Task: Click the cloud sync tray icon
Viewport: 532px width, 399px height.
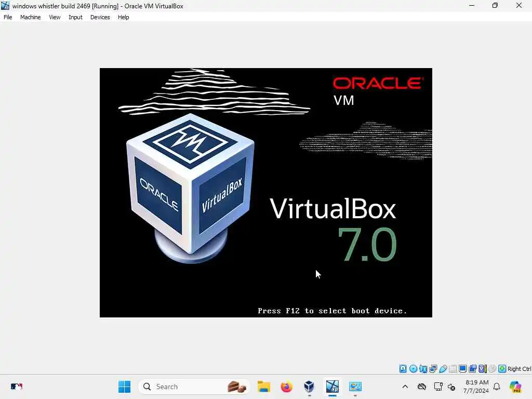Action: (422, 387)
